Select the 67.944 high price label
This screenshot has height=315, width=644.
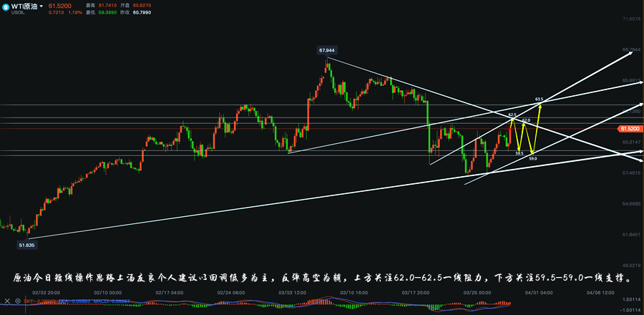point(326,50)
